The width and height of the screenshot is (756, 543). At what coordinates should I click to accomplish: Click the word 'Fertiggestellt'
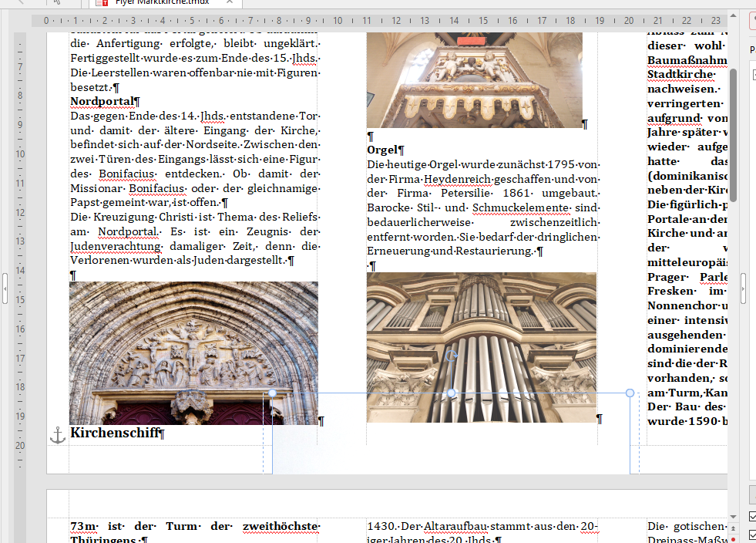(106, 59)
